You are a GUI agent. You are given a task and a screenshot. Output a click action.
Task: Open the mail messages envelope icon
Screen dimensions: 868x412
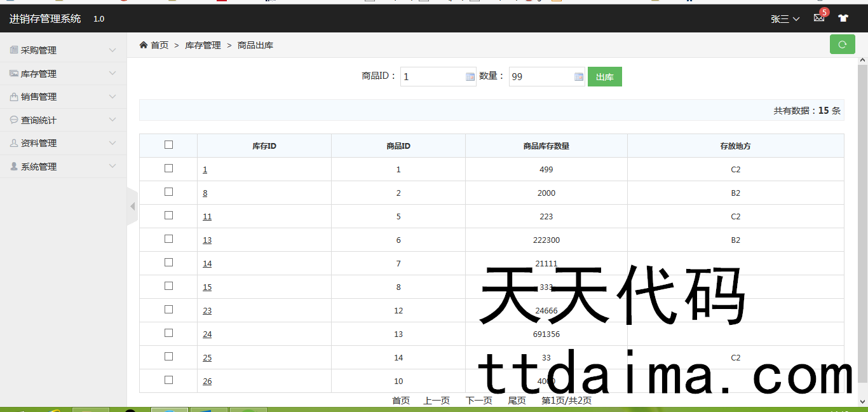818,18
